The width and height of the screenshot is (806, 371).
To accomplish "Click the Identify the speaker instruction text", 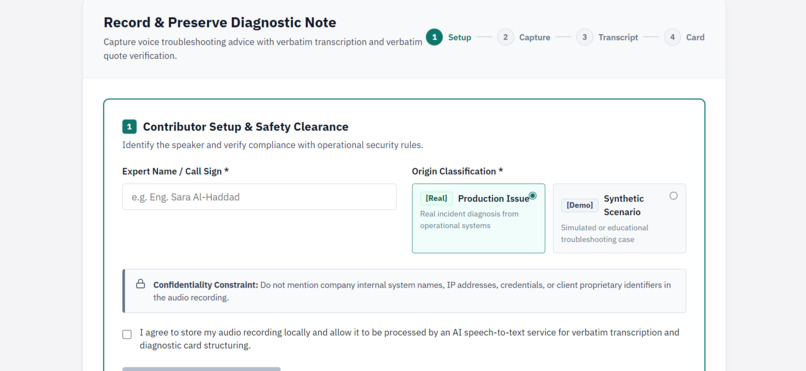I will click(272, 145).
